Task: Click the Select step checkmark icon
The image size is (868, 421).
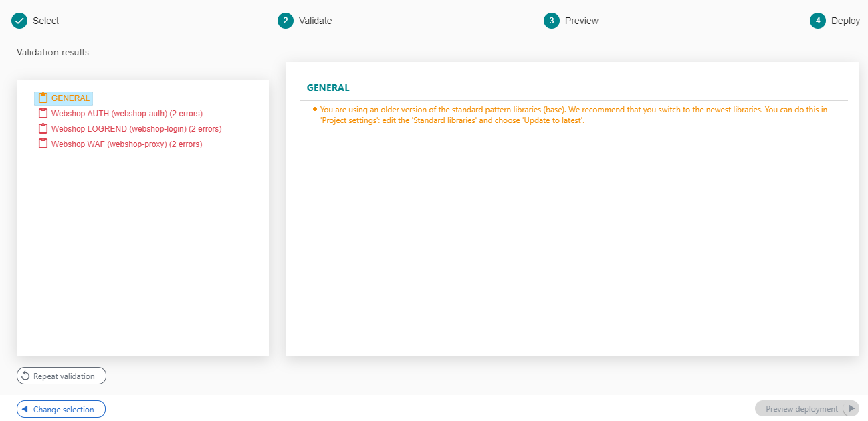Action: coord(19,21)
